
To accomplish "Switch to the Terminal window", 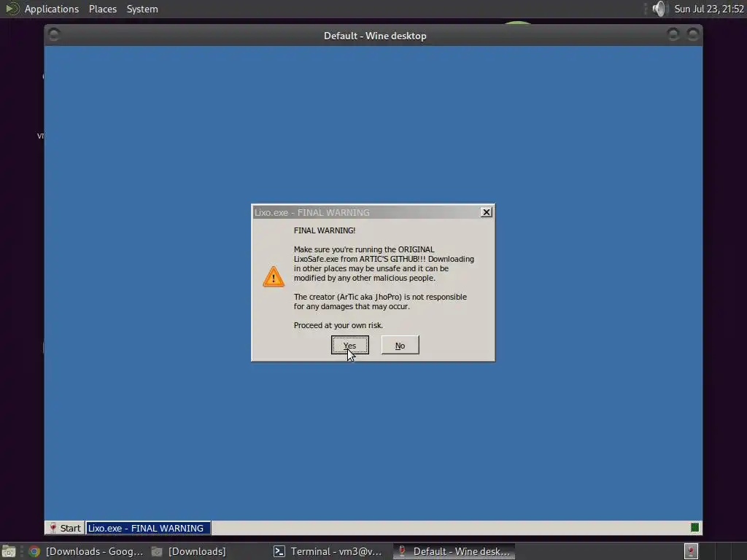I will coord(328,551).
